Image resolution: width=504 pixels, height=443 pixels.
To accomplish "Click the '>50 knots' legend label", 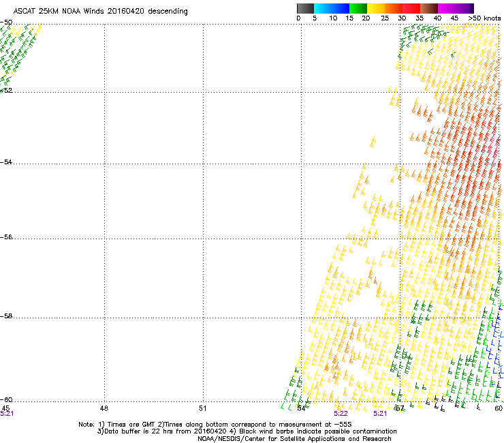I will 484,18.
